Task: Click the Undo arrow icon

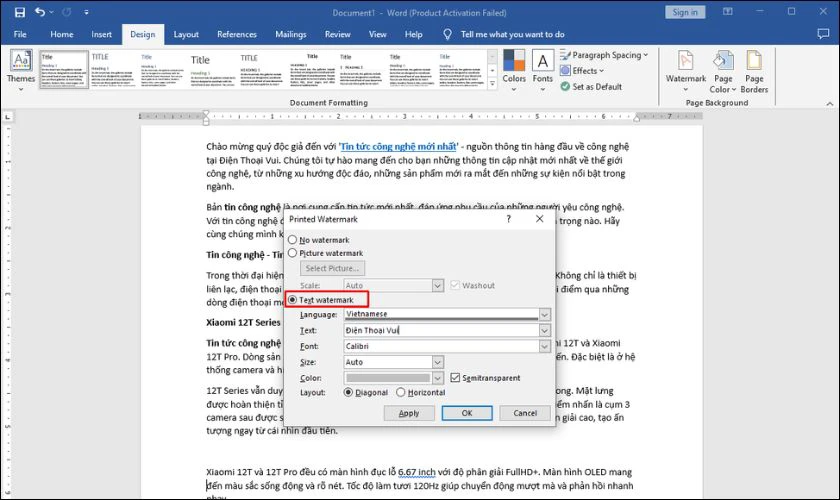Action: coord(40,12)
